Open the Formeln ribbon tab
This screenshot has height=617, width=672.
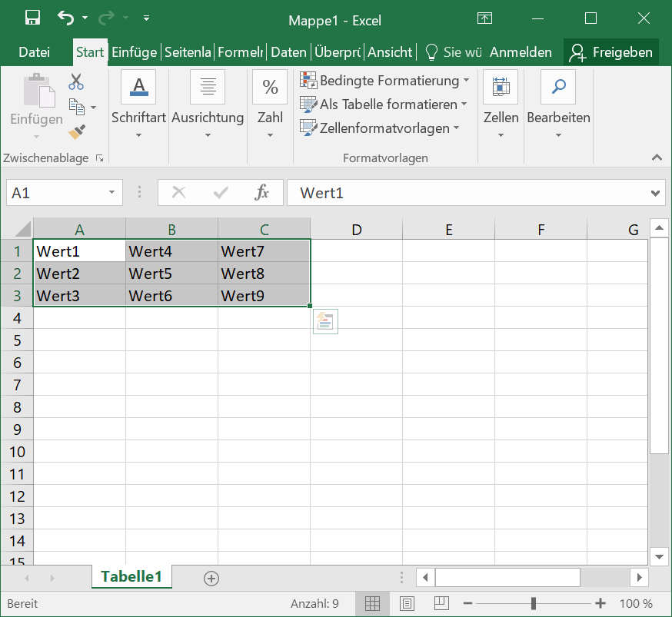click(x=241, y=52)
